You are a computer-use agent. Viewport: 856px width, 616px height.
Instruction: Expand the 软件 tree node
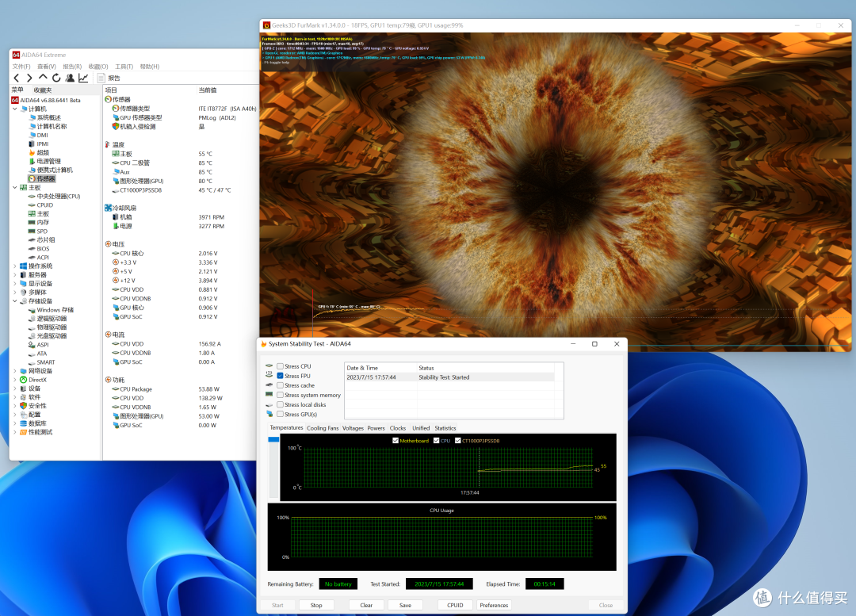point(15,397)
